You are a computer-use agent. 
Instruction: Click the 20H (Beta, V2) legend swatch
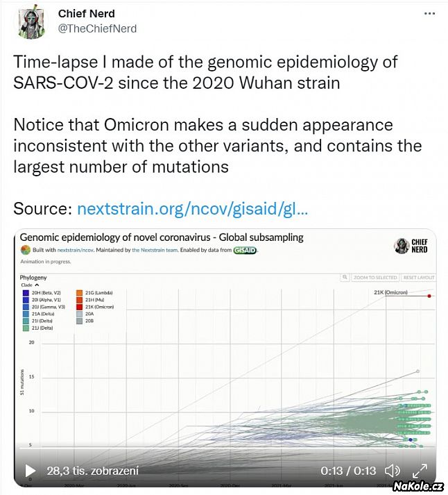click(26, 292)
